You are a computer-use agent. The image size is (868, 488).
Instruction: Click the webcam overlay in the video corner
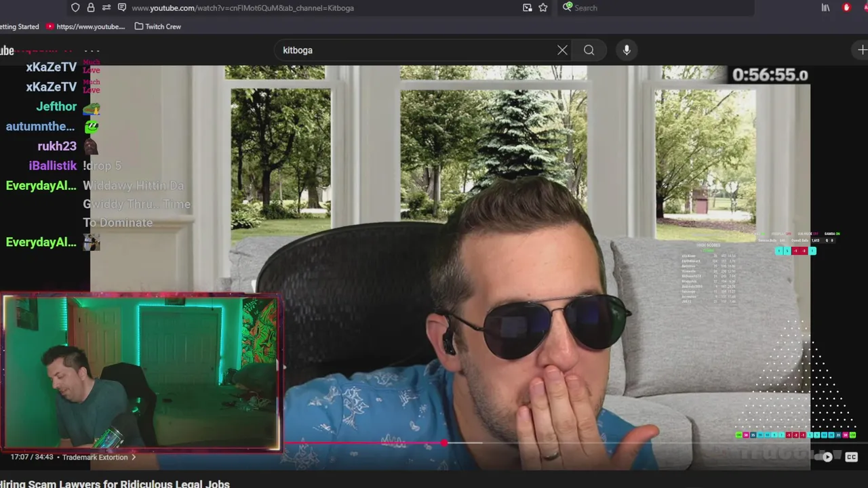click(141, 371)
